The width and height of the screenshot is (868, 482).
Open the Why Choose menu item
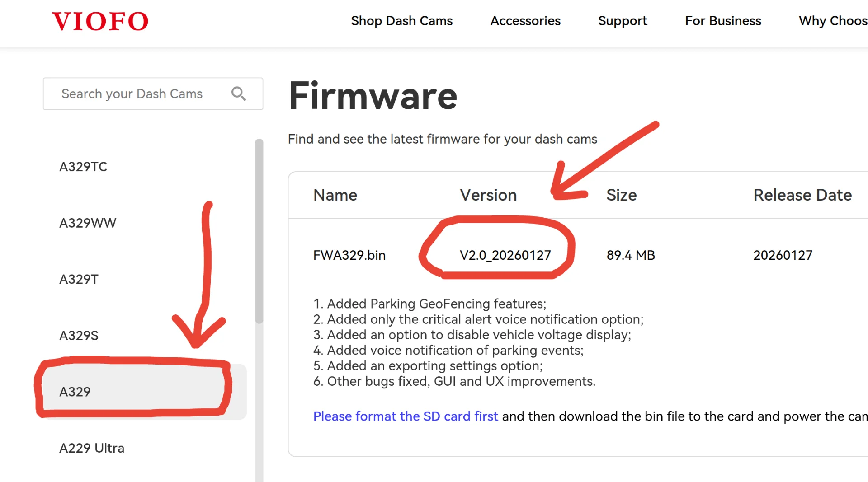(833, 21)
